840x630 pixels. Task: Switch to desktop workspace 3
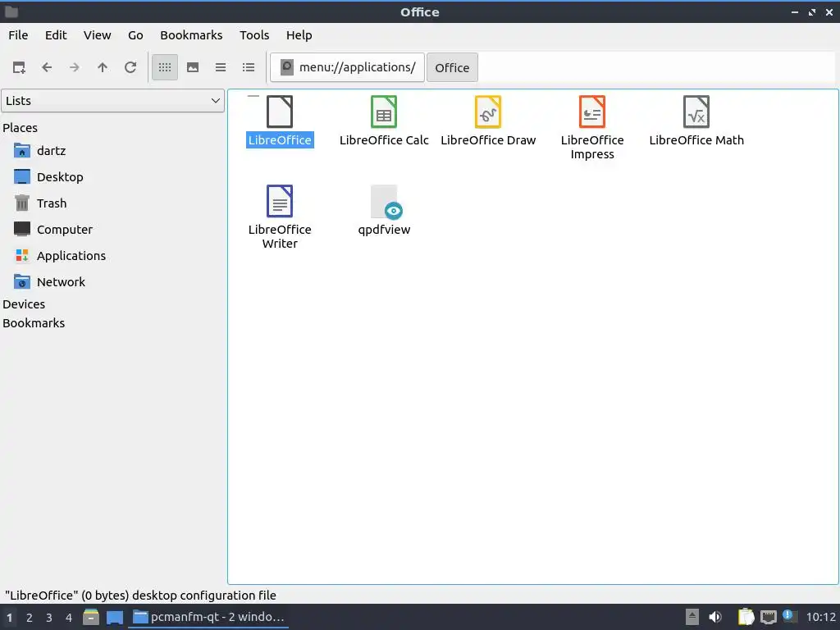pos(48,618)
